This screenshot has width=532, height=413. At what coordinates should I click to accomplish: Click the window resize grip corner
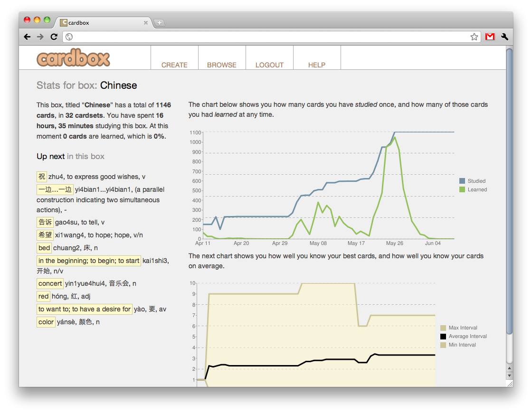click(510, 384)
